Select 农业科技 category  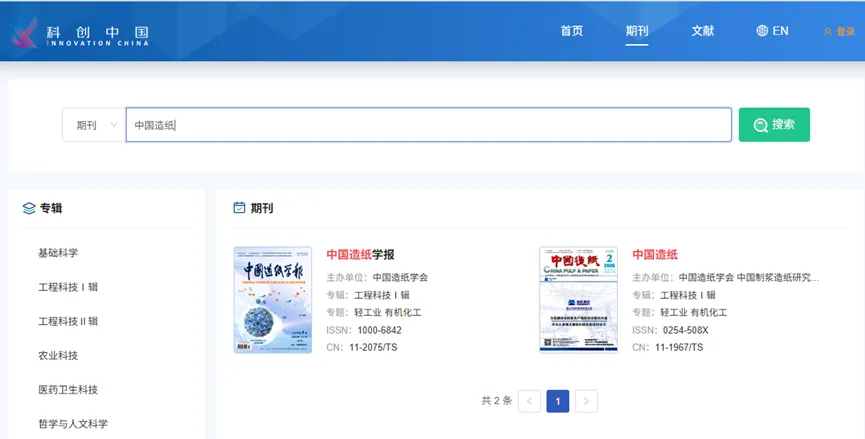[x=58, y=355]
